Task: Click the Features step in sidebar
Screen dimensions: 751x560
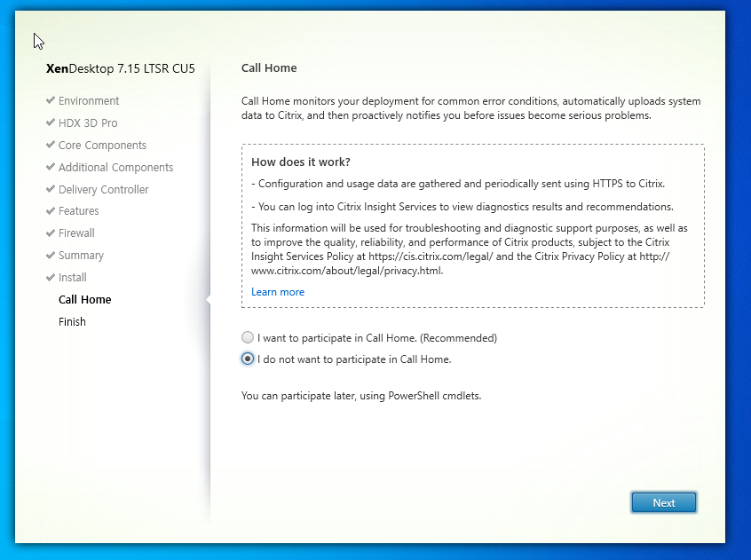Action: [x=78, y=211]
